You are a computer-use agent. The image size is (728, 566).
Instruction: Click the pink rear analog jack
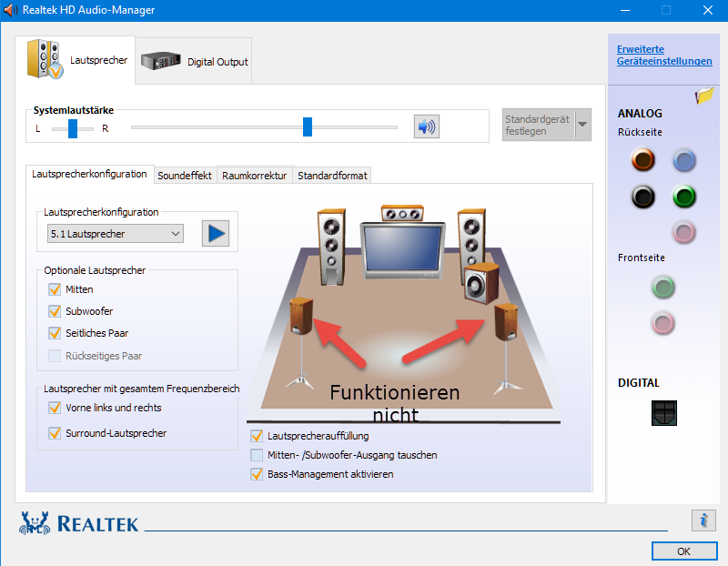[684, 232]
